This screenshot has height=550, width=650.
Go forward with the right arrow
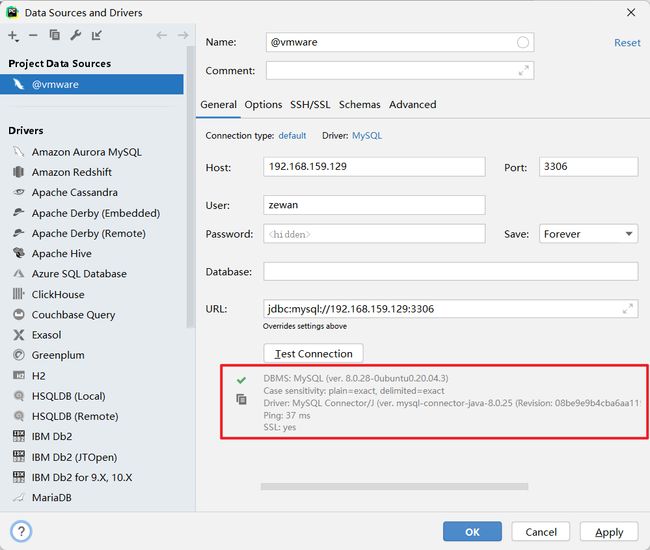182,35
